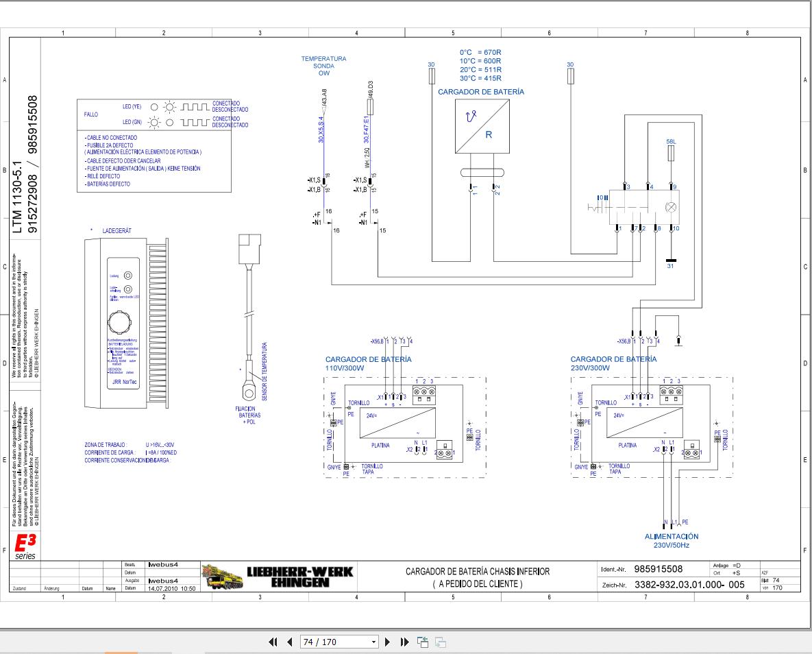Click the CARGADOR DE BATERÍA CHASIS INFERIOR title
This screenshot has height=654, width=812.
coord(478,572)
